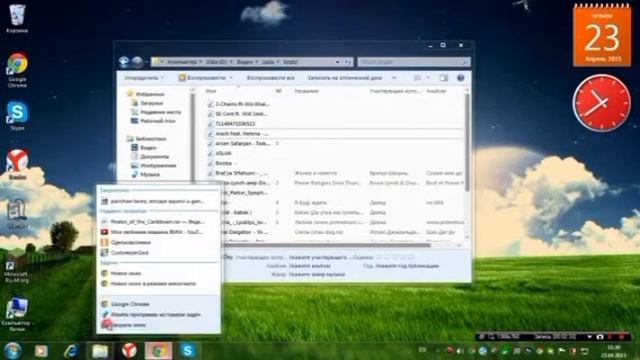Click Play all in Explorer toolbar
Screen dimensions: 640x360
click(270, 78)
